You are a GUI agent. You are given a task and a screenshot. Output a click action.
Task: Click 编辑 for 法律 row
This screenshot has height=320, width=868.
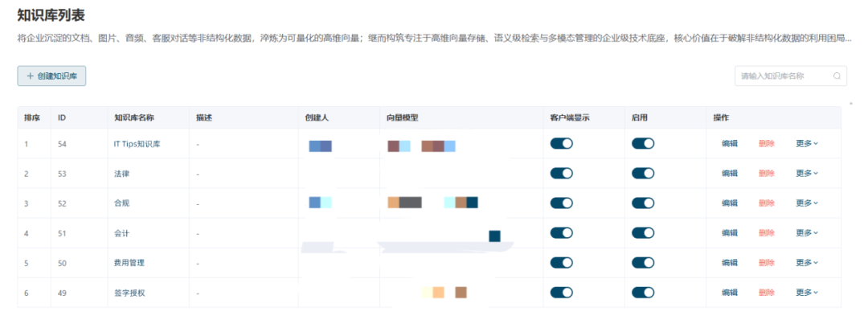[x=730, y=174]
